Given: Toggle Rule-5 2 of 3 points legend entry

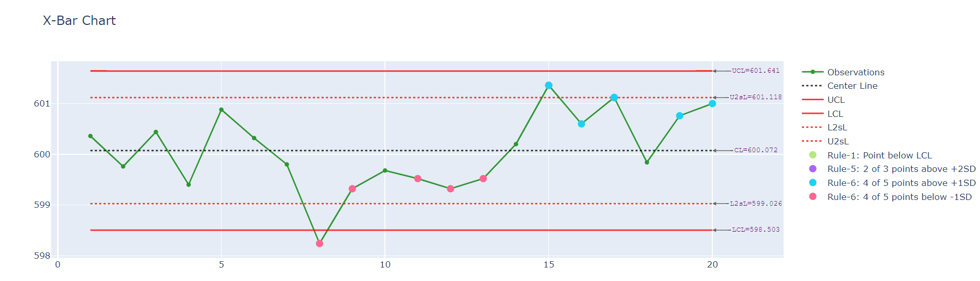Looking at the screenshot, I should pyautogui.click(x=901, y=169).
